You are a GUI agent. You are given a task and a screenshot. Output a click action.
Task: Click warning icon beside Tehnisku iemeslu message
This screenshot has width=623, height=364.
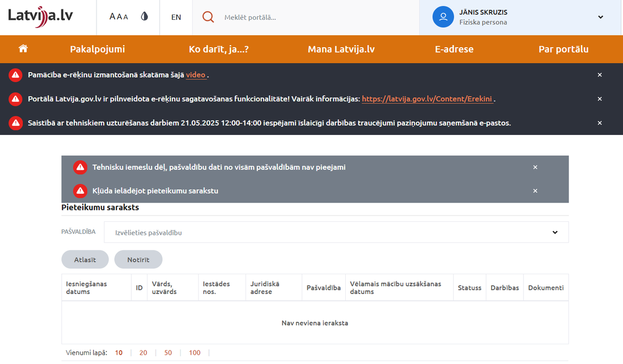coord(80,167)
